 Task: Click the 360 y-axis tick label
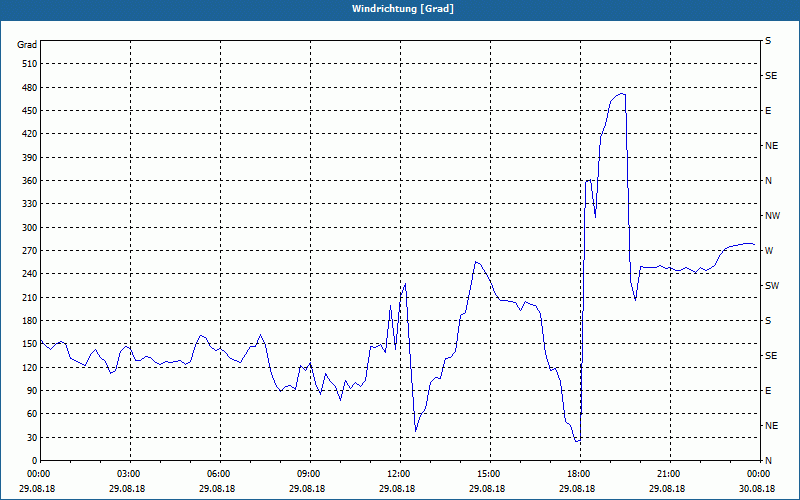click(x=30, y=181)
